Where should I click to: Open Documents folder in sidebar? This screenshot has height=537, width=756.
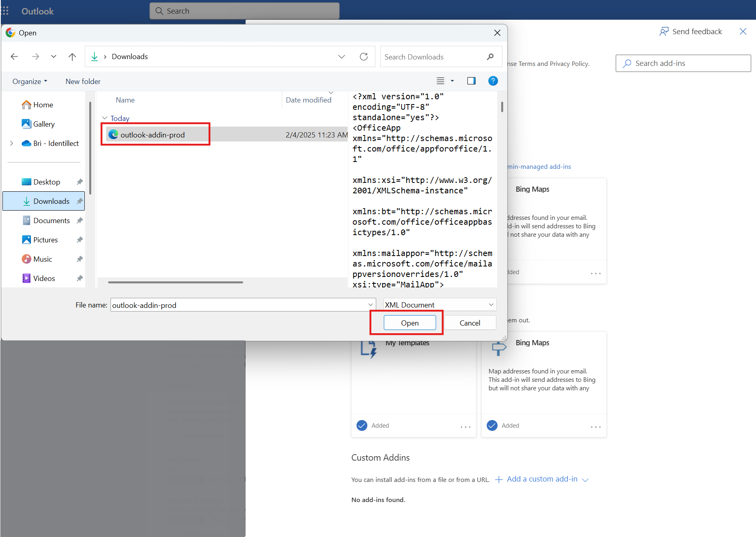coord(46,221)
